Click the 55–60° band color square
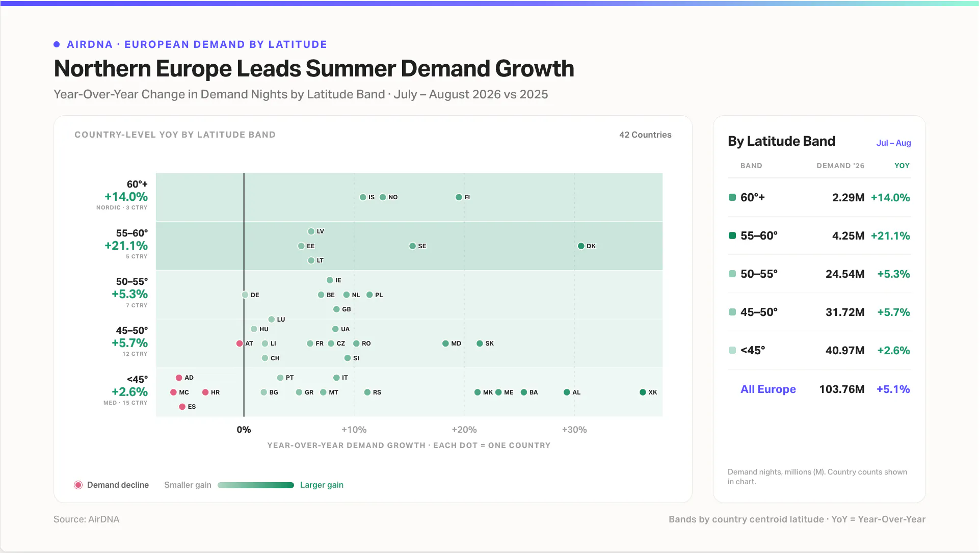The image size is (980, 553). click(x=732, y=235)
